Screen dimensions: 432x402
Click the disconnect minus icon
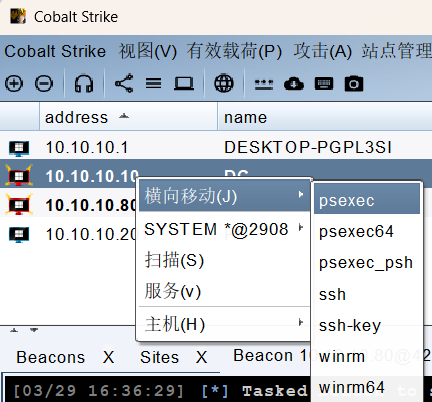44,83
